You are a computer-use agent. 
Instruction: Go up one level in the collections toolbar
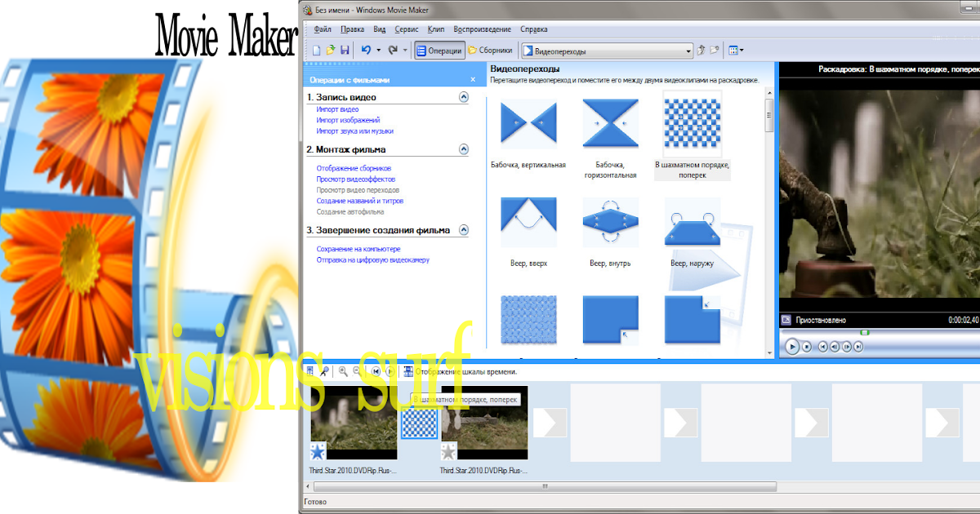702,51
